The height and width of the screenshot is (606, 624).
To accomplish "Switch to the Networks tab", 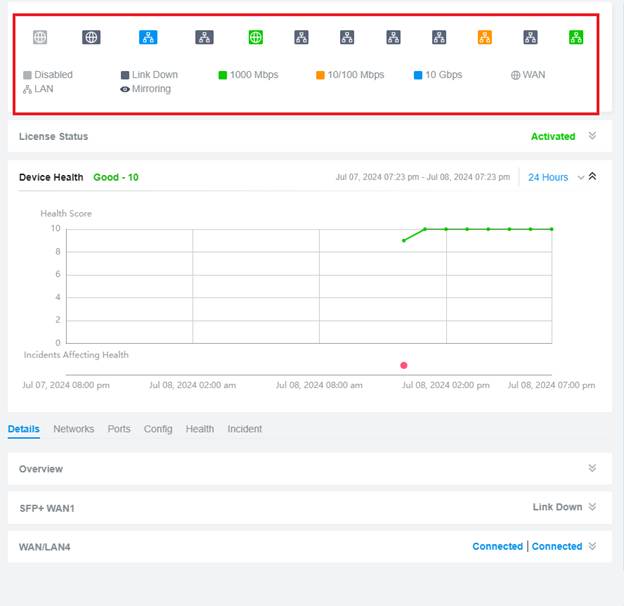I will click(x=74, y=429).
